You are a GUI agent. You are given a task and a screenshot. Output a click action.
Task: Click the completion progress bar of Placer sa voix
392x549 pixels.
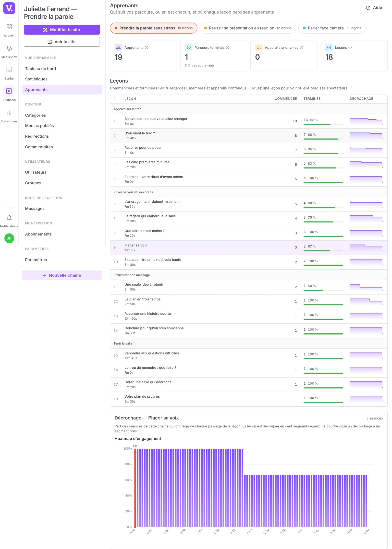pyautogui.click(x=323, y=251)
